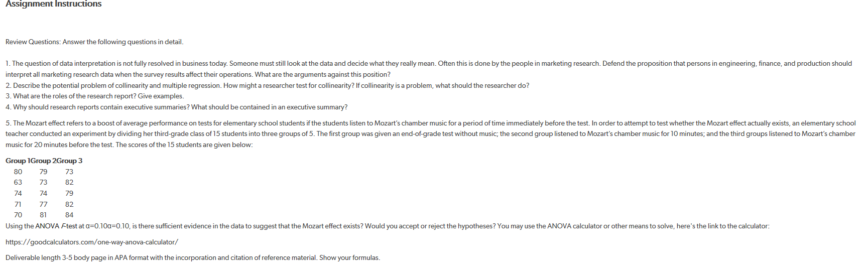868x269 pixels.
Task: Click the Group 3 score 73
Action: [x=69, y=172]
